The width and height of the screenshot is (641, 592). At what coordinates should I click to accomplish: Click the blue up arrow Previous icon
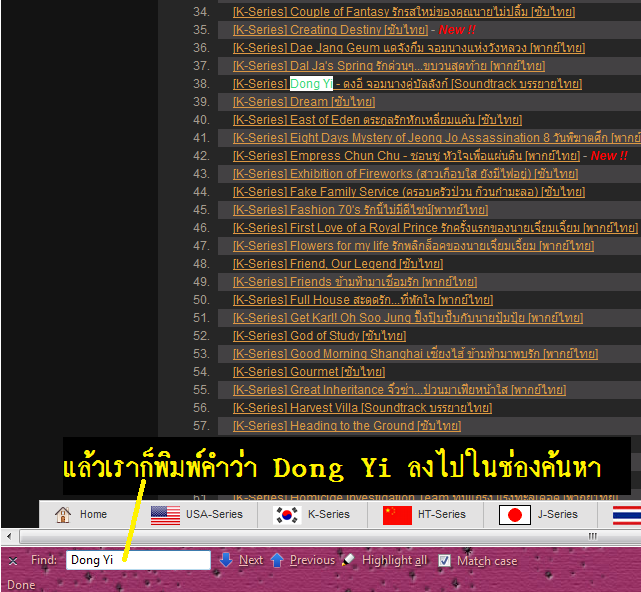[x=277, y=560]
